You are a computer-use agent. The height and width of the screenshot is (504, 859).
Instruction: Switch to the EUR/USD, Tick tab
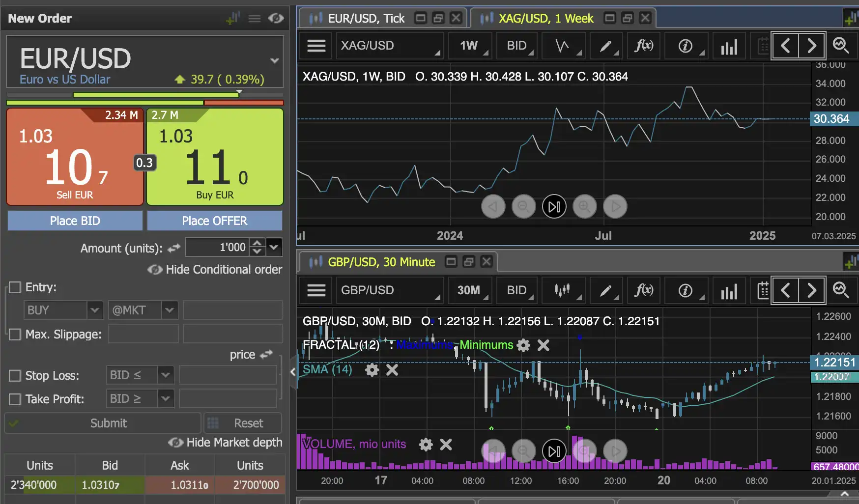pyautogui.click(x=366, y=19)
